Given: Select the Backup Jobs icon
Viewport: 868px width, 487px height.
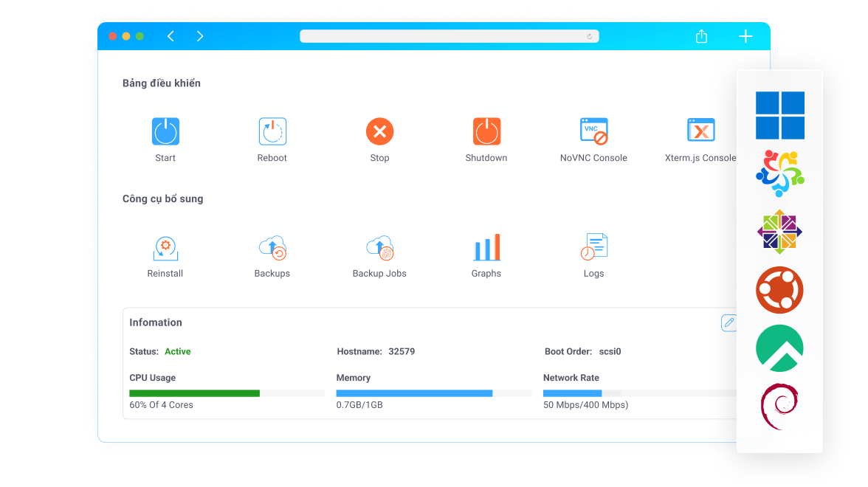Looking at the screenshot, I should pyautogui.click(x=379, y=247).
